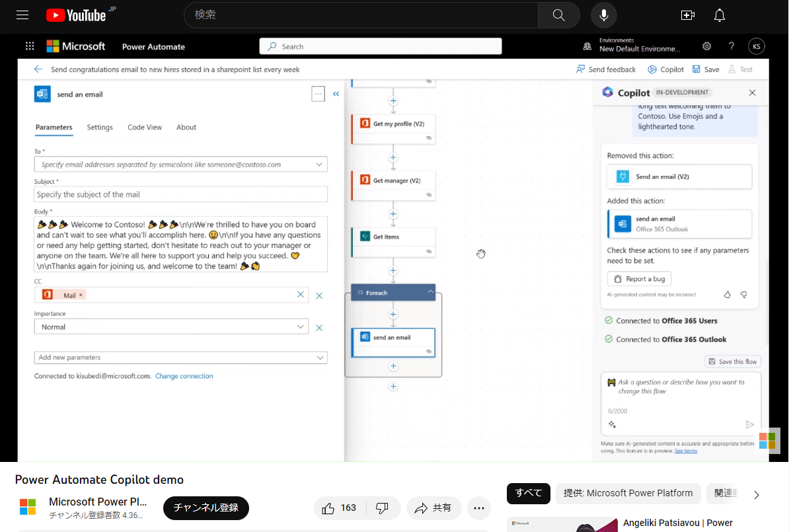Give thumbs down to Copilot response
This screenshot has height=532, width=789.
pos(743,295)
